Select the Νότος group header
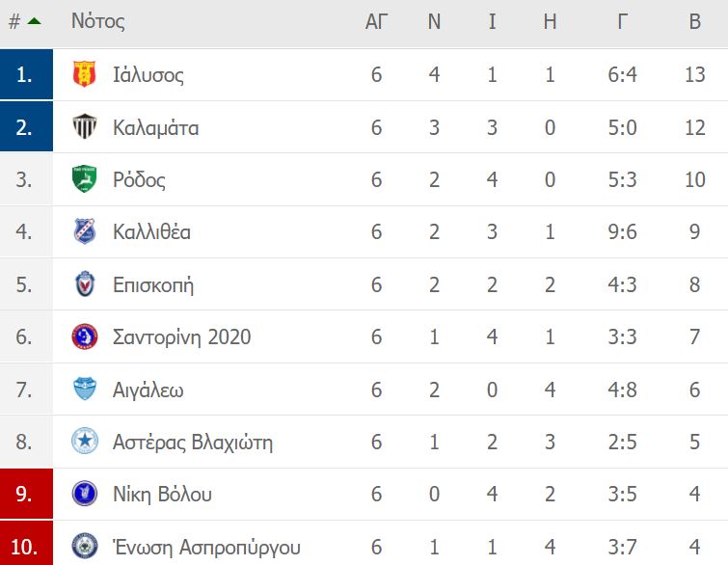 [98, 21]
